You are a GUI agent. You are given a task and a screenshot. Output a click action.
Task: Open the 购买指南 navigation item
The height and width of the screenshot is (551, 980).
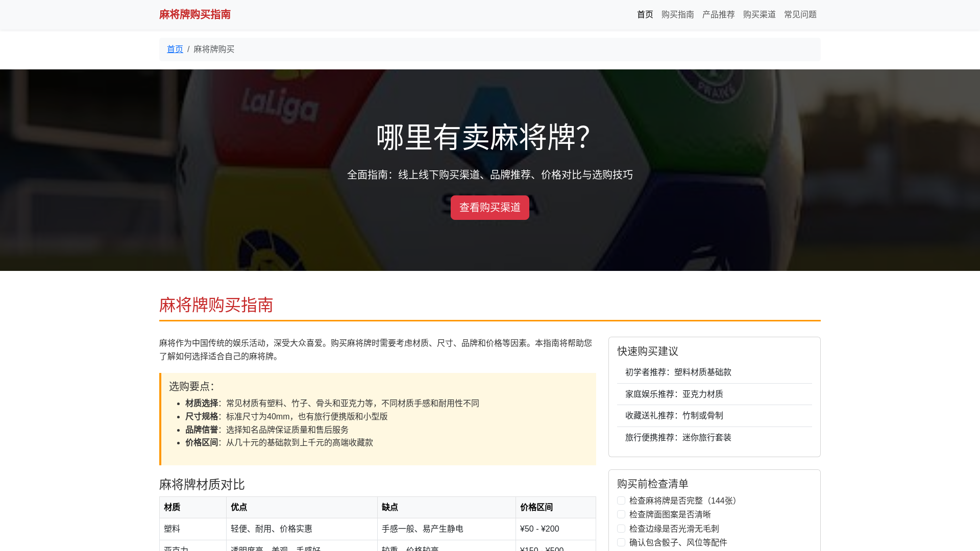pos(677,14)
